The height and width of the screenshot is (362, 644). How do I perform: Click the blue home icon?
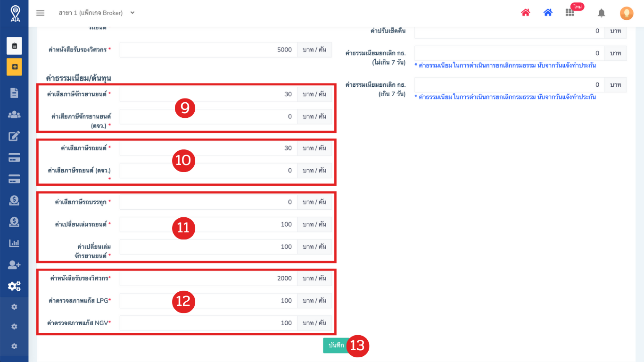548,13
